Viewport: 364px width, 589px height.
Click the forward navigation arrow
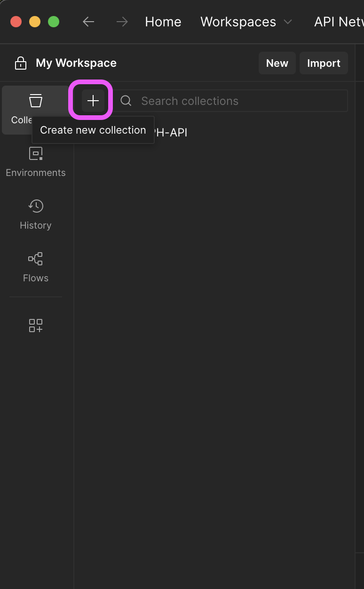coord(122,22)
